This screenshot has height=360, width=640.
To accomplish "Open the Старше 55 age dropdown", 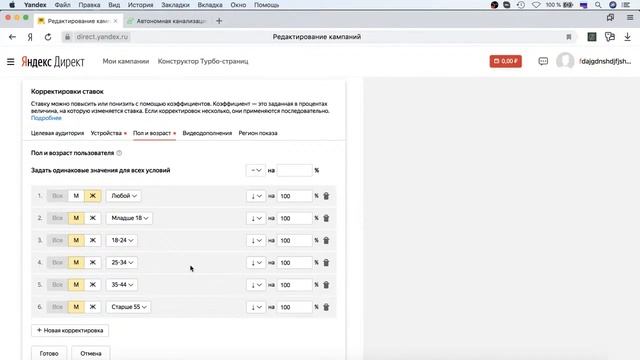I will [129, 307].
